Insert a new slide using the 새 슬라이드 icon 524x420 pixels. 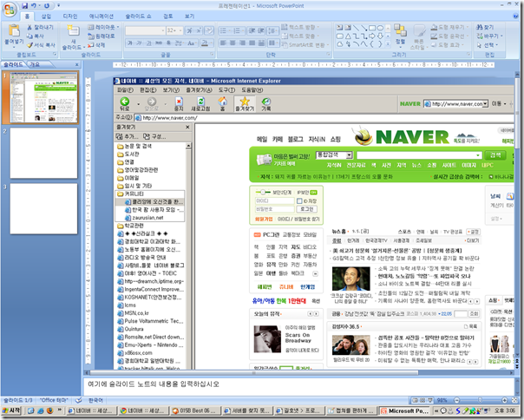(x=73, y=30)
